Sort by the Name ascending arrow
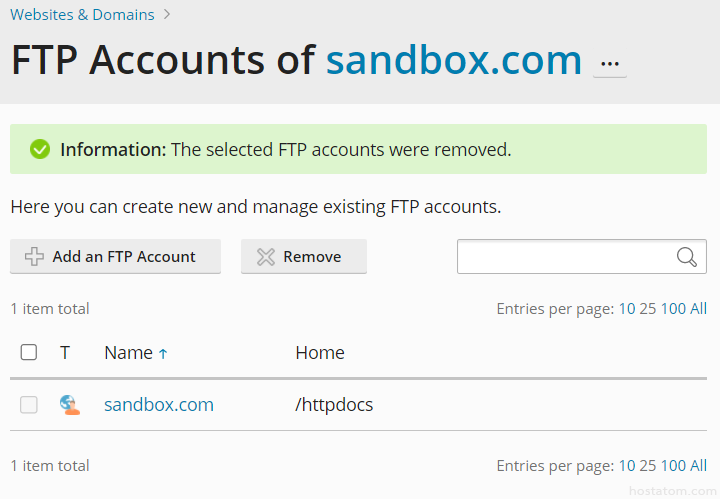720x499 pixels. click(x=163, y=353)
